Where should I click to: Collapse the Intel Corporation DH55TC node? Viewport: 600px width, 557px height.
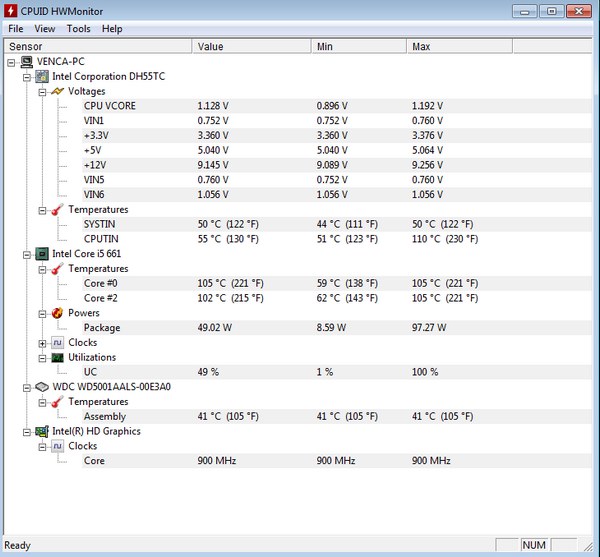click(x=27, y=77)
